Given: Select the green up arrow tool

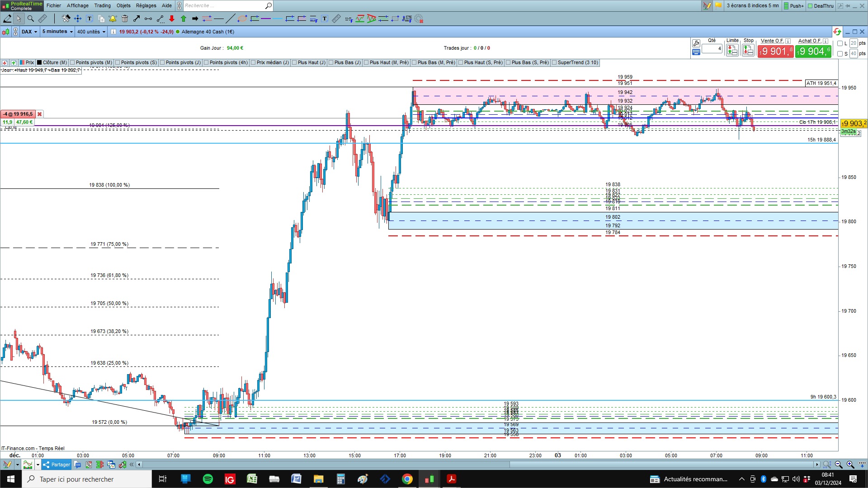Looking at the screenshot, I should pos(184,19).
